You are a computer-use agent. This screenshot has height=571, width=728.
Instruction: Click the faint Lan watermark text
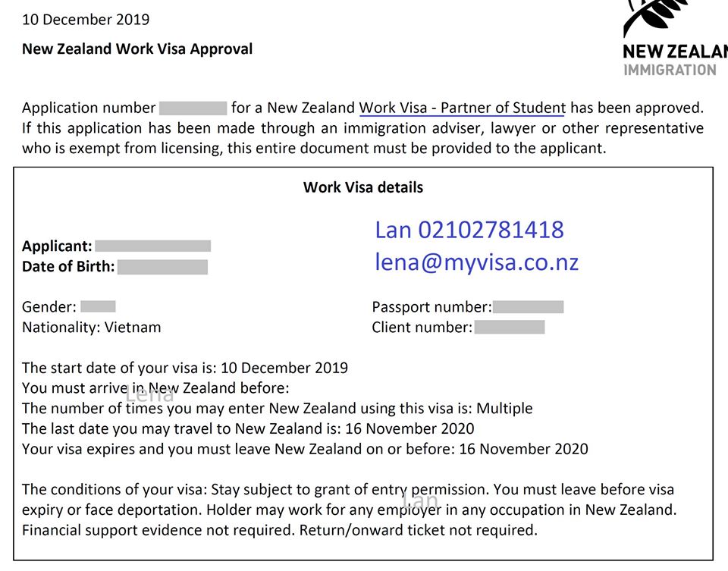tap(420, 500)
